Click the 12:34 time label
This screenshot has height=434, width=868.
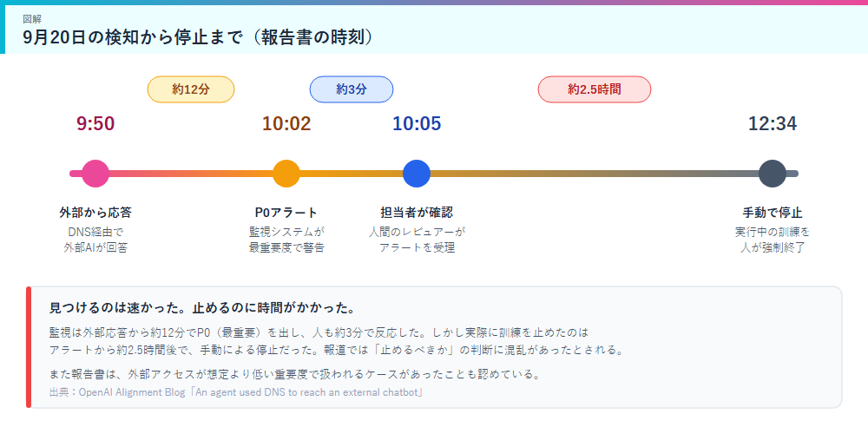(773, 124)
